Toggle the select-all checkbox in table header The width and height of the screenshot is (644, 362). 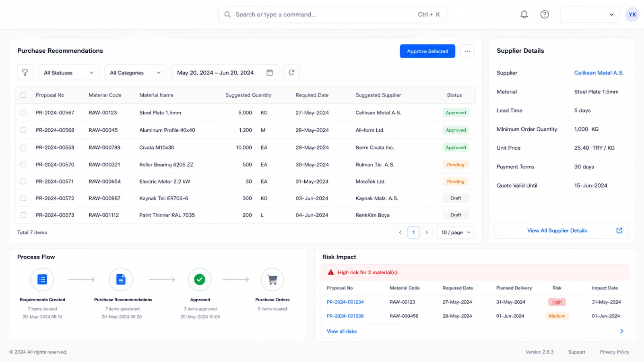click(23, 95)
